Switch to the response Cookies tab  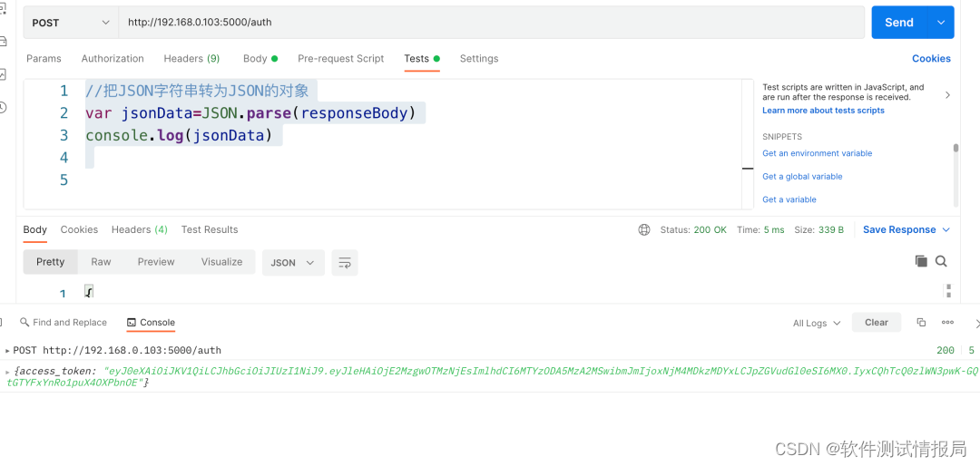coord(79,230)
